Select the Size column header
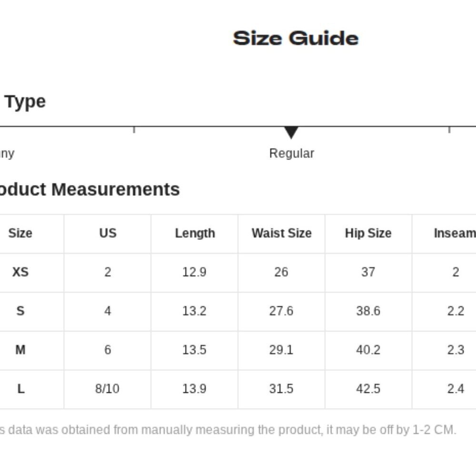 (20, 233)
